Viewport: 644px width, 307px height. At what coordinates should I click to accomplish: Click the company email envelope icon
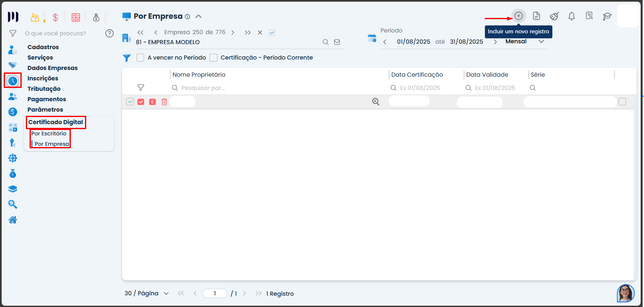(x=337, y=42)
